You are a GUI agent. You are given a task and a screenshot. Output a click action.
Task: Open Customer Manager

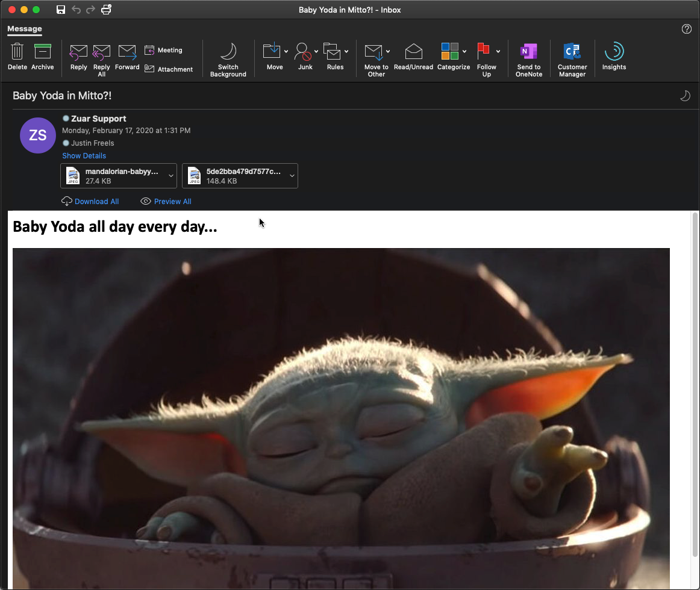pyautogui.click(x=572, y=60)
